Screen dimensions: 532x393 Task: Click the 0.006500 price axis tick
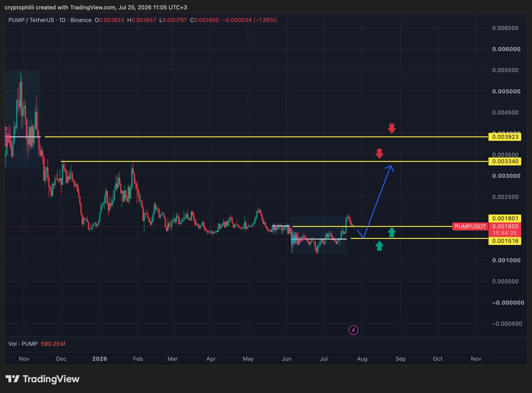point(505,28)
